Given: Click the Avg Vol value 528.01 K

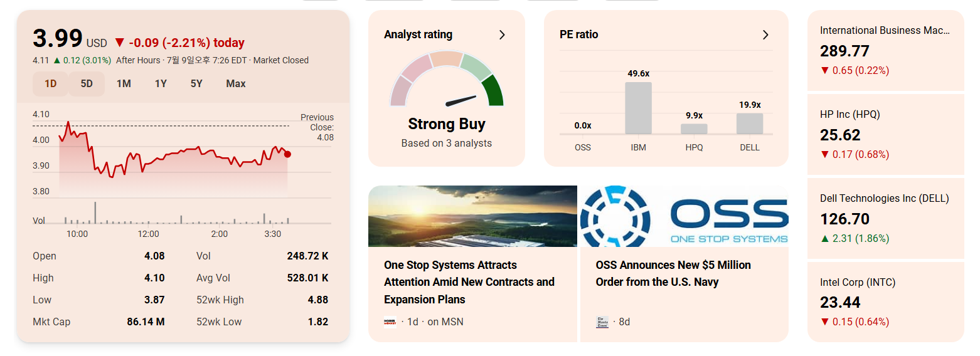Looking at the screenshot, I should 308,278.
